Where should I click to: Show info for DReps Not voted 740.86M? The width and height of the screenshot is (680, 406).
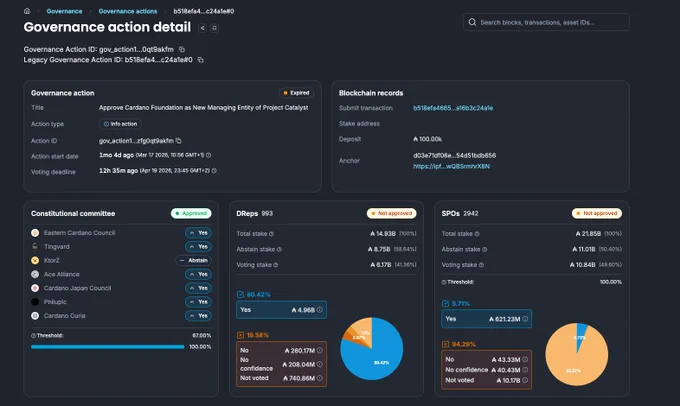click(320, 378)
